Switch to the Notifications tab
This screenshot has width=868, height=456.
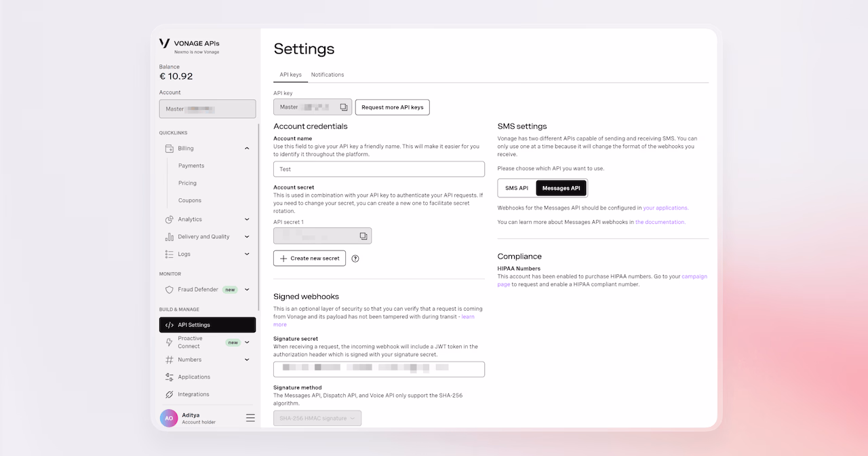click(328, 75)
